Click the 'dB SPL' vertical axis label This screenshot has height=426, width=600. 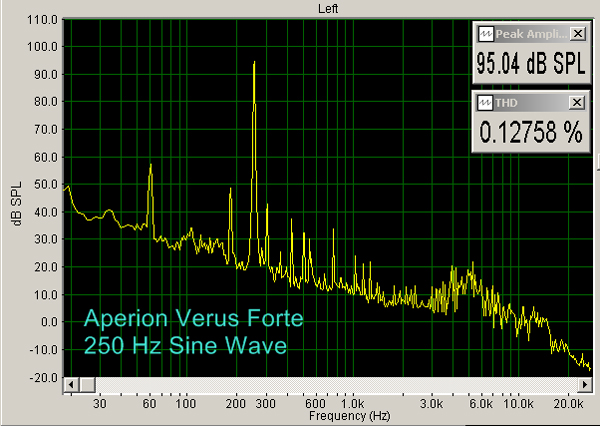tap(17, 204)
